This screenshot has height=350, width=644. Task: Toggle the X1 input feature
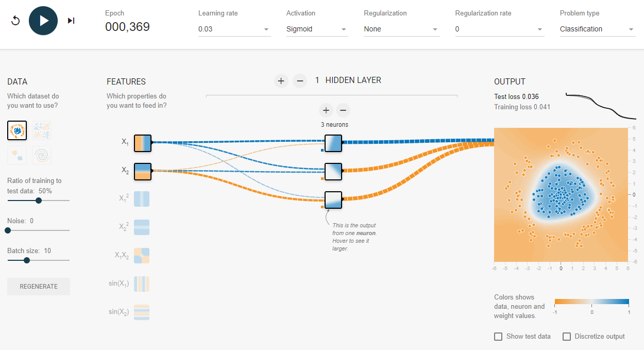[x=142, y=142]
